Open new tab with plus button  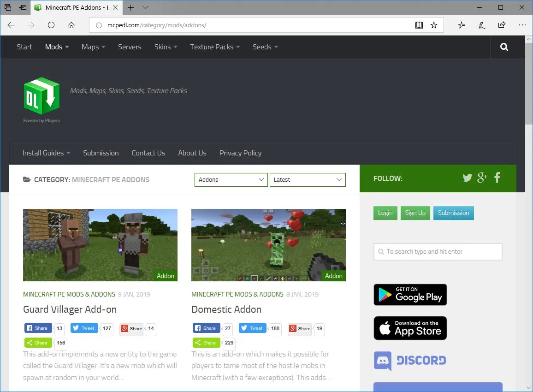pyautogui.click(x=130, y=7)
